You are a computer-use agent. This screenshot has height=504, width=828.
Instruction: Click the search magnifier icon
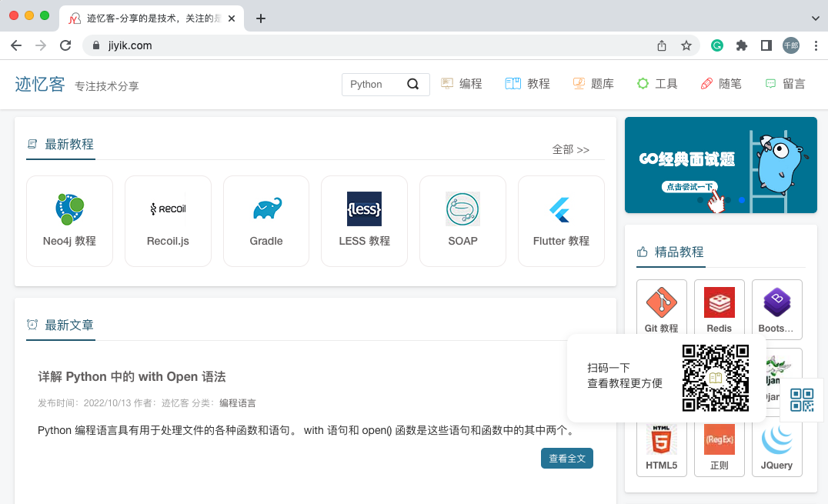tap(413, 84)
